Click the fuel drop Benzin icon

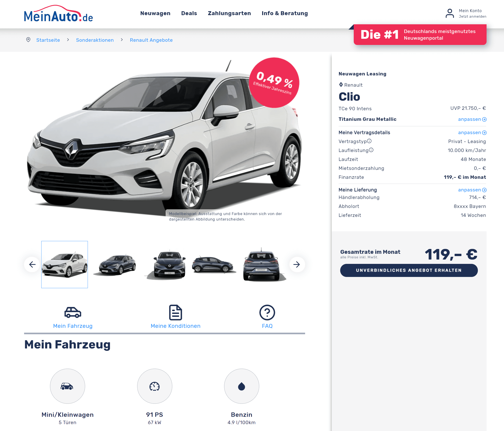click(242, 386)
